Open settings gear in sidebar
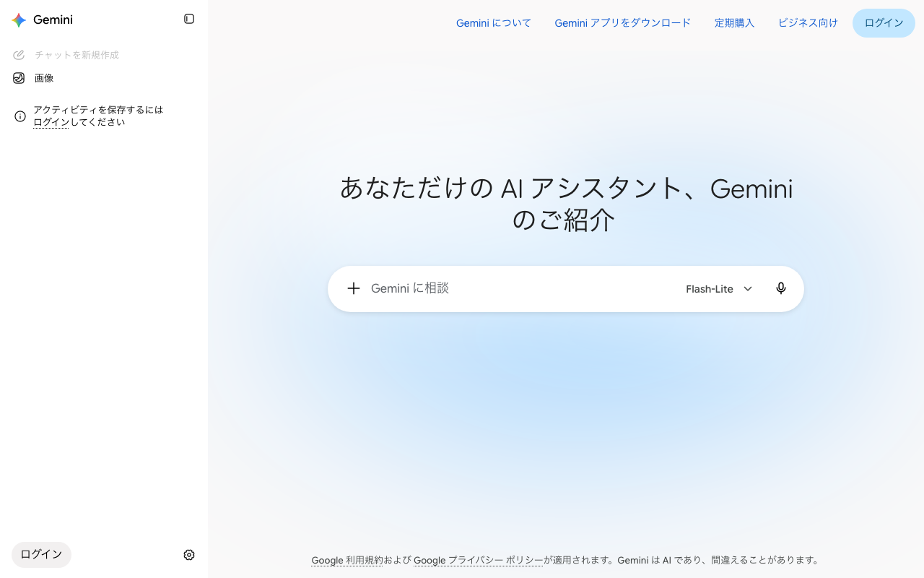Viewport: 924px width, 578px height. tap(189, 555)
